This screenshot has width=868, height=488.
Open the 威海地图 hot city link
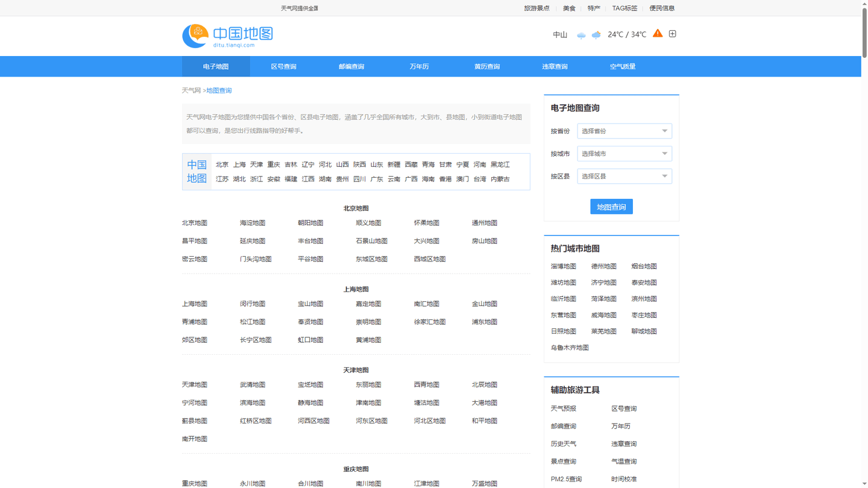pos(604,315)
